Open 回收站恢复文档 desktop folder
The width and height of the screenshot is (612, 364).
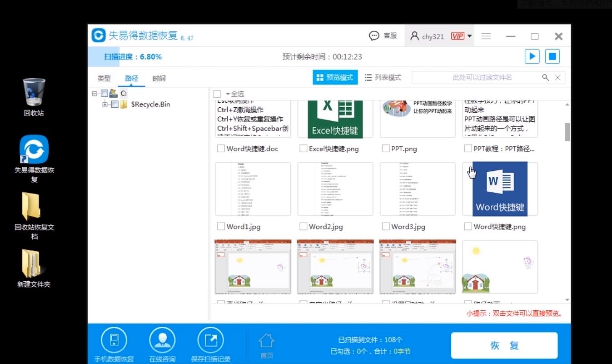(34, 216)
